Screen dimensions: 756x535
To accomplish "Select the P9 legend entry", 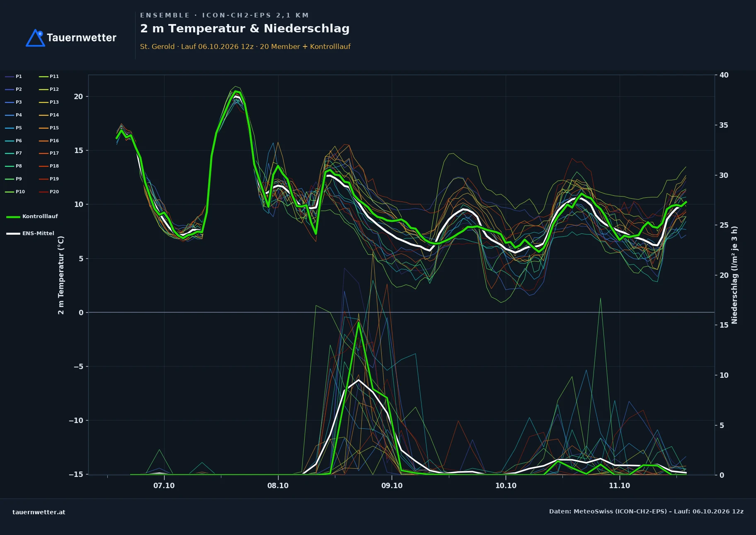I will 14,179.
